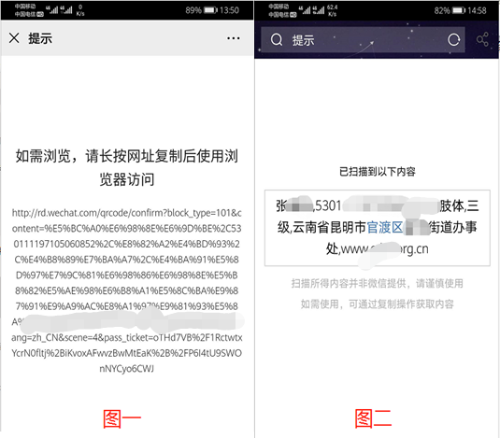Tap the 已扫描到以下内容 heading
Screen dimensions: 500x438
coord(377,172)
